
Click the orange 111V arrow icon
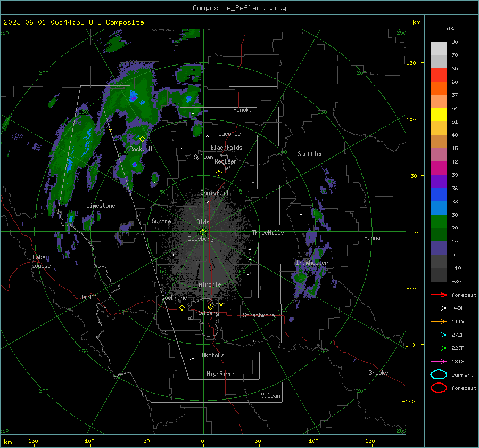(439, 321)
